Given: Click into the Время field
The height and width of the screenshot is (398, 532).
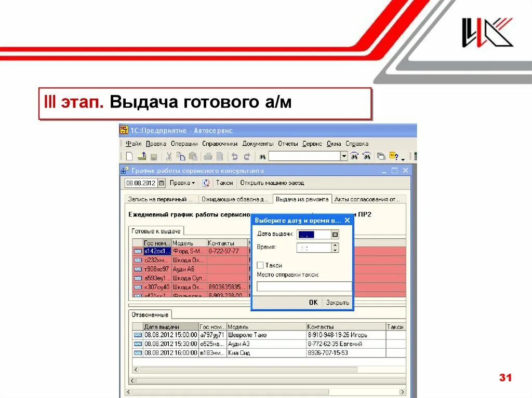Looking at the screenshot, I should pyautogui.click(x=314, y=248).
